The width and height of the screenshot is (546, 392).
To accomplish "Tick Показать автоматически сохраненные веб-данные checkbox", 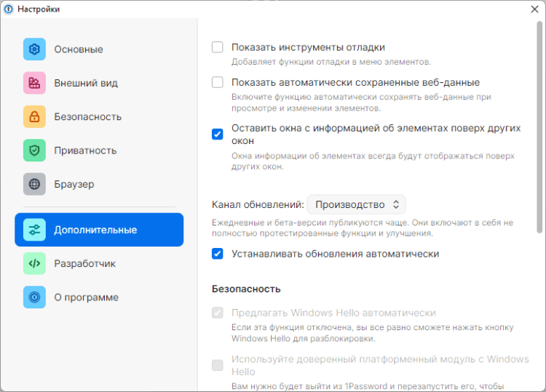I will pyautogui.click(x=218, y=82).
